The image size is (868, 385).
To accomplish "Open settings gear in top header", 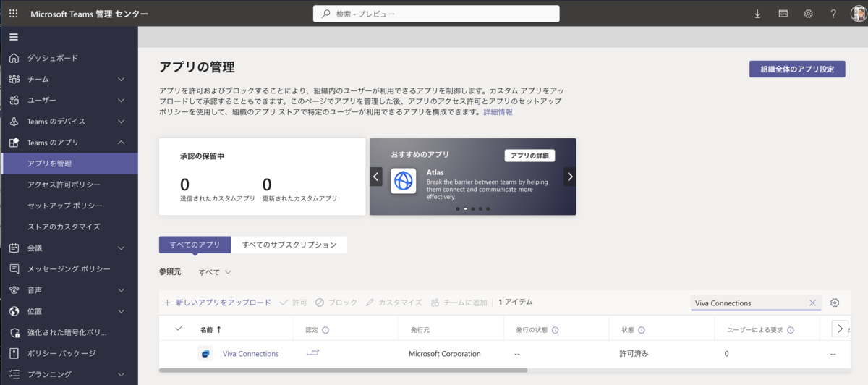I will click(x=809, y=14).
